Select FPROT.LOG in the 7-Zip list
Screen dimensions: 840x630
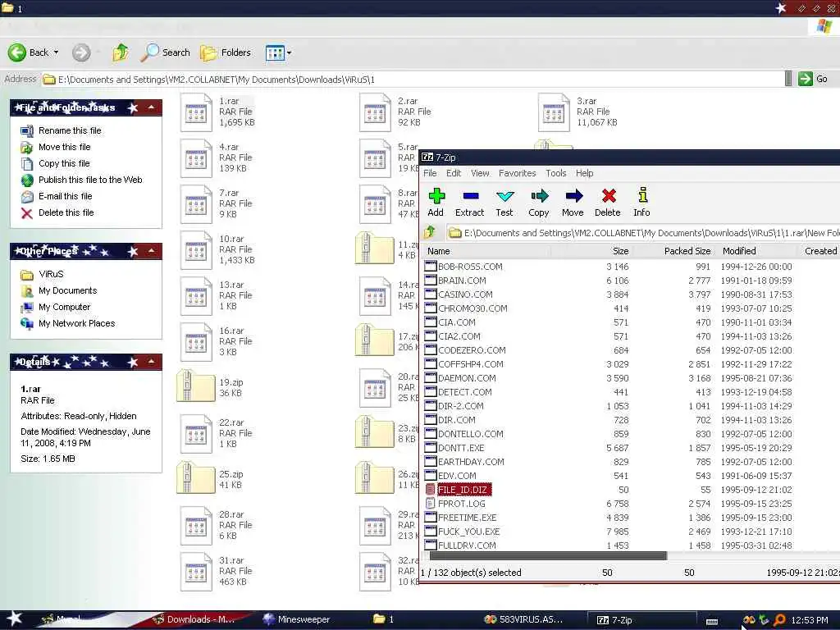461,504
